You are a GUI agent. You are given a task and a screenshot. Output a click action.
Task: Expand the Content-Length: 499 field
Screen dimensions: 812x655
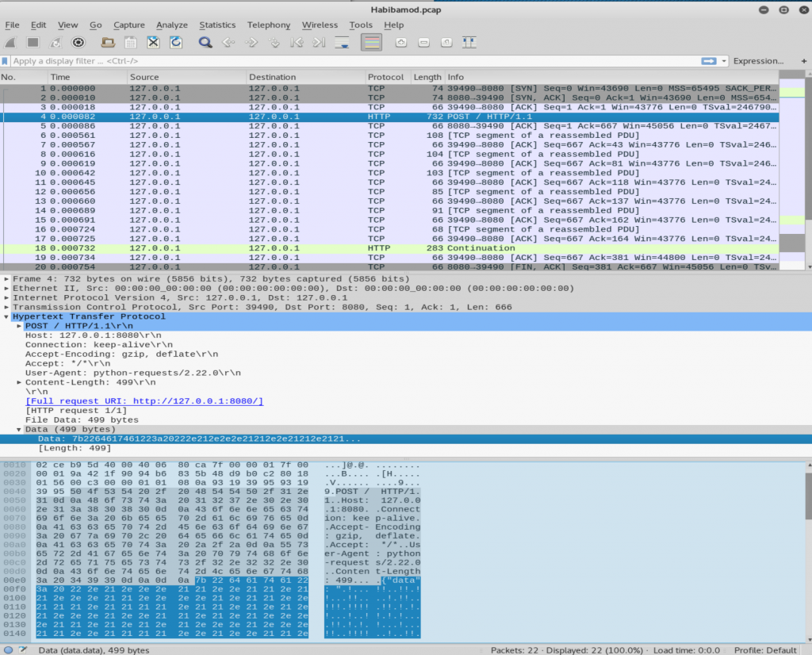coord(19,382)
